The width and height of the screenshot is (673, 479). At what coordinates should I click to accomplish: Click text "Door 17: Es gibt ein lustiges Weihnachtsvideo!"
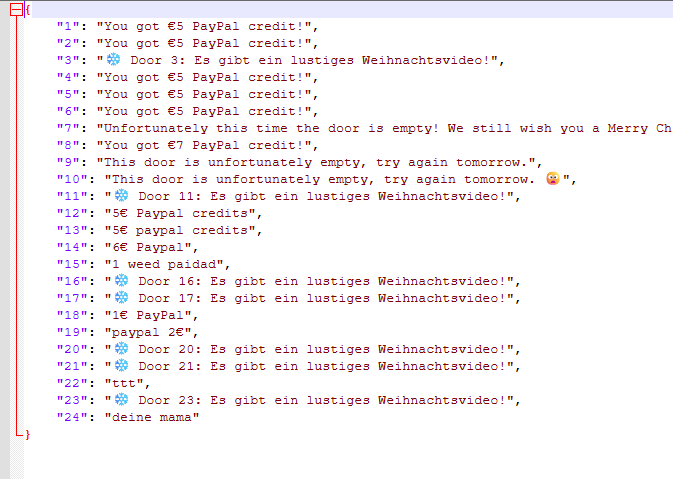point(322,298)
